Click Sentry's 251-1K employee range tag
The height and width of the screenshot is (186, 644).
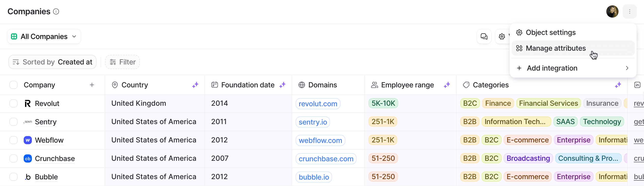(x=383, y=122)
